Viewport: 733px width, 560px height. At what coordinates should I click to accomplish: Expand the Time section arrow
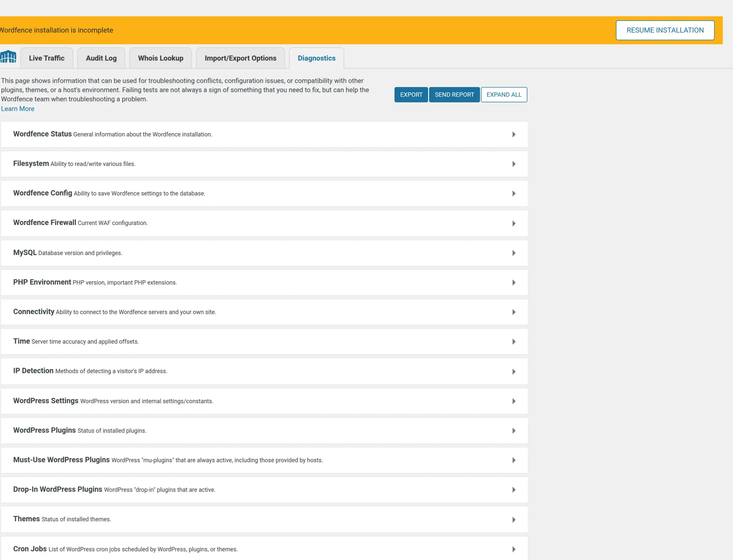[x=514, y=342]
